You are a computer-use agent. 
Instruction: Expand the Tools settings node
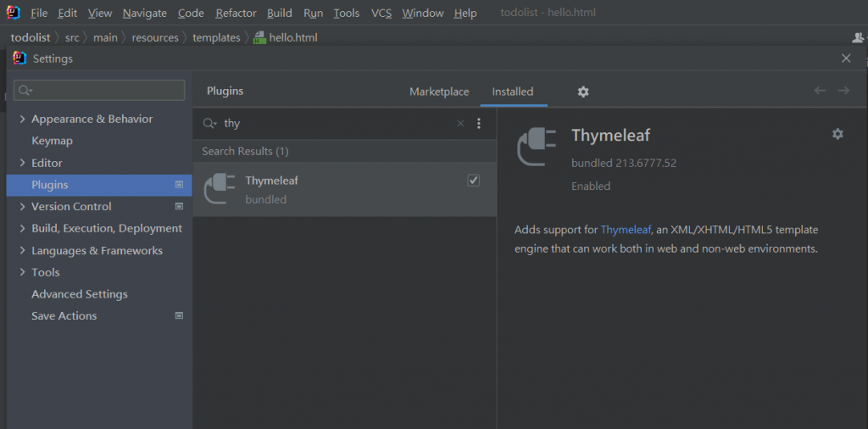click(23, 272)
